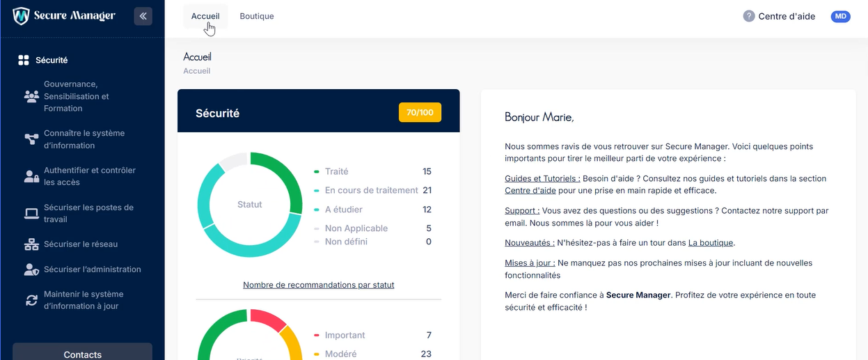The height and width of the screenshot is (360, 868).
Task: Open Sécuriser le réseau section
Action: (x=81, y=244)
